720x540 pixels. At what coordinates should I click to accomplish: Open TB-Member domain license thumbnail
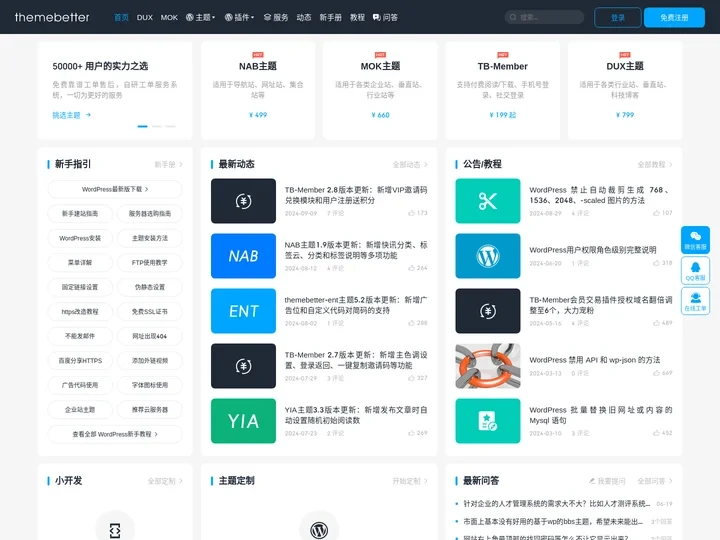point(488,311)
